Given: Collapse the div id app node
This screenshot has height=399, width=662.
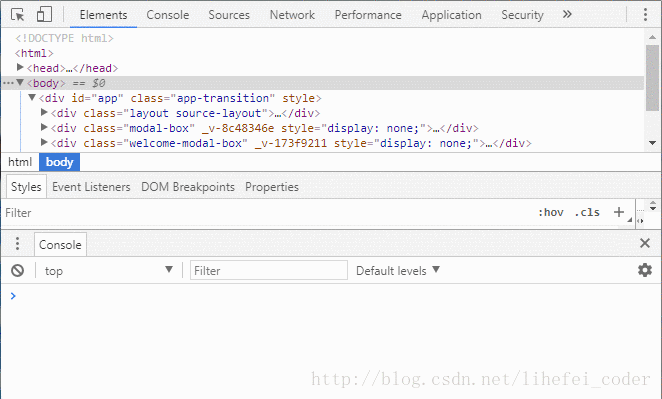Looking at the screenshot, I should point(32,98).
